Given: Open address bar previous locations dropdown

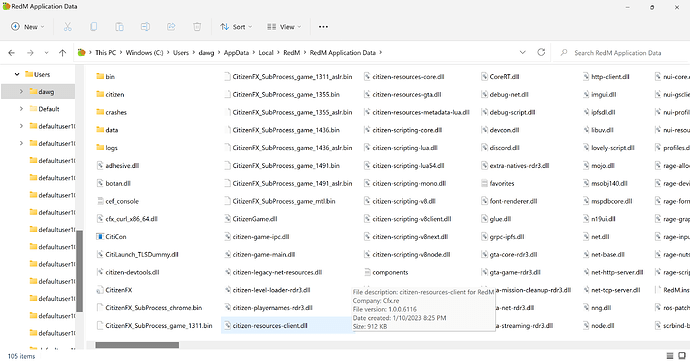Looking at the screenshot, I should (522, 52).
